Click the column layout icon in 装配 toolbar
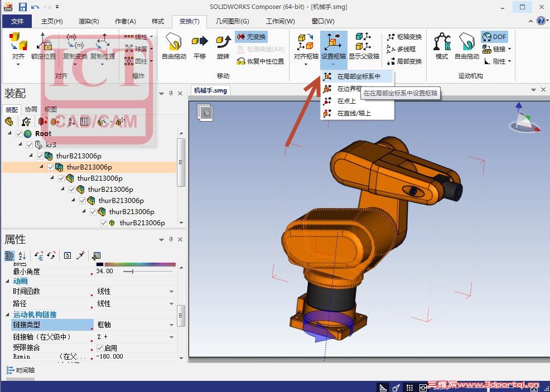Screen dimensions: 550x392 [x=85, y=122]
